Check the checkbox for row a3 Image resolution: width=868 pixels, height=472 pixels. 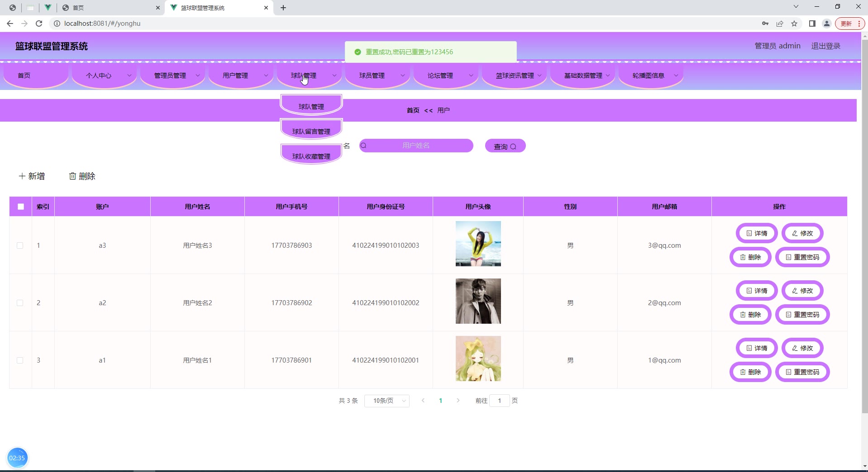pos(20,245)
